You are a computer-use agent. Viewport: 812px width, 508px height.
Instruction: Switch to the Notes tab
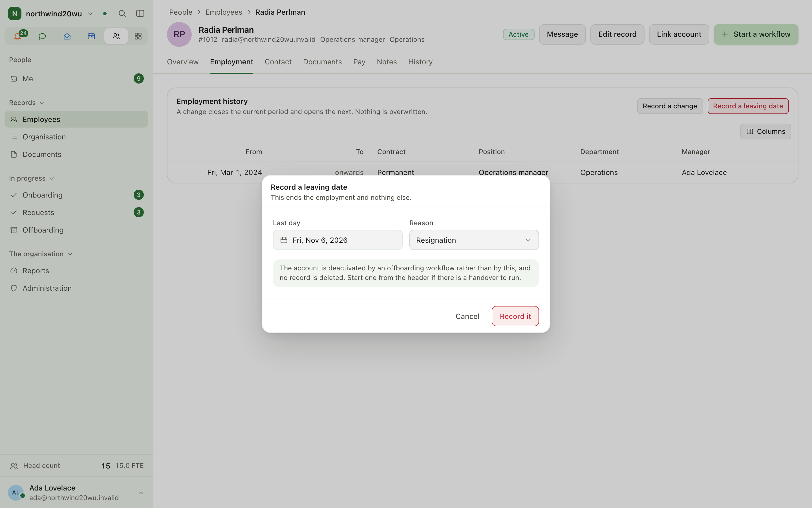(387, 62)
